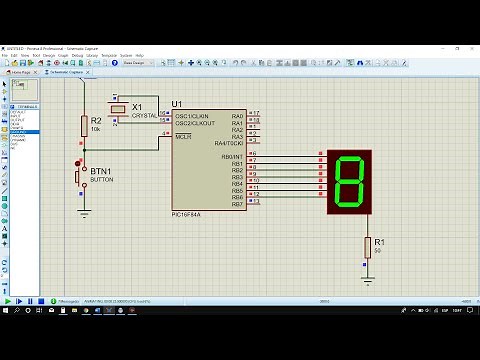480x360 pixels.
Task: Open the Debug menu
Action: click(x=77, y=55)
